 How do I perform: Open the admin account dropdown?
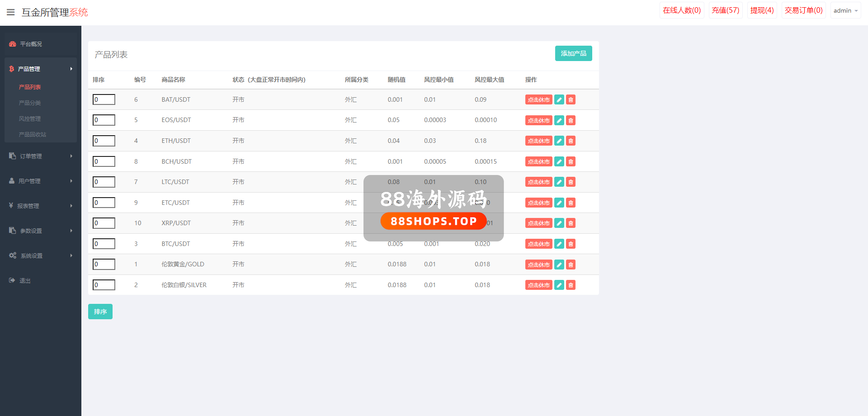pyautogui.click(x=845, y=10)
